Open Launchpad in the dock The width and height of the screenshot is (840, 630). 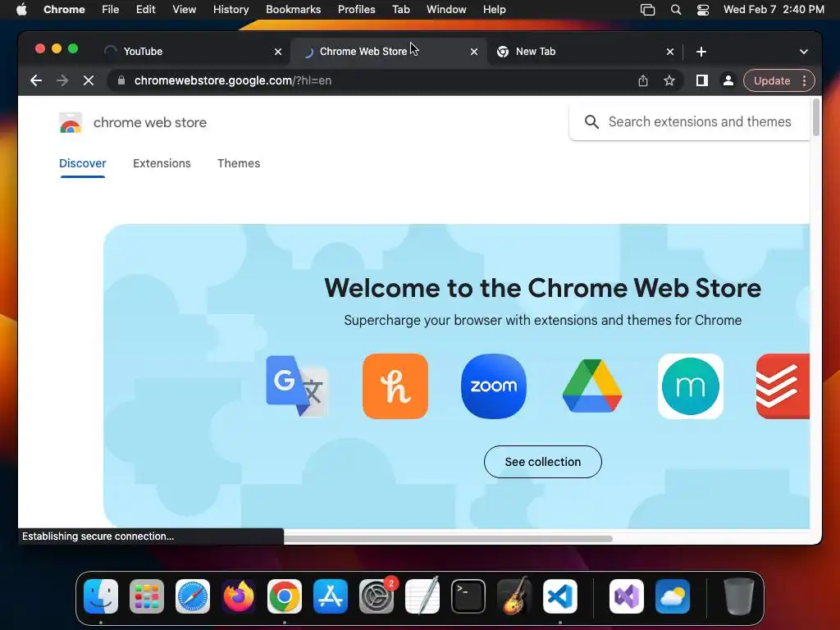(x=147, y=596)
